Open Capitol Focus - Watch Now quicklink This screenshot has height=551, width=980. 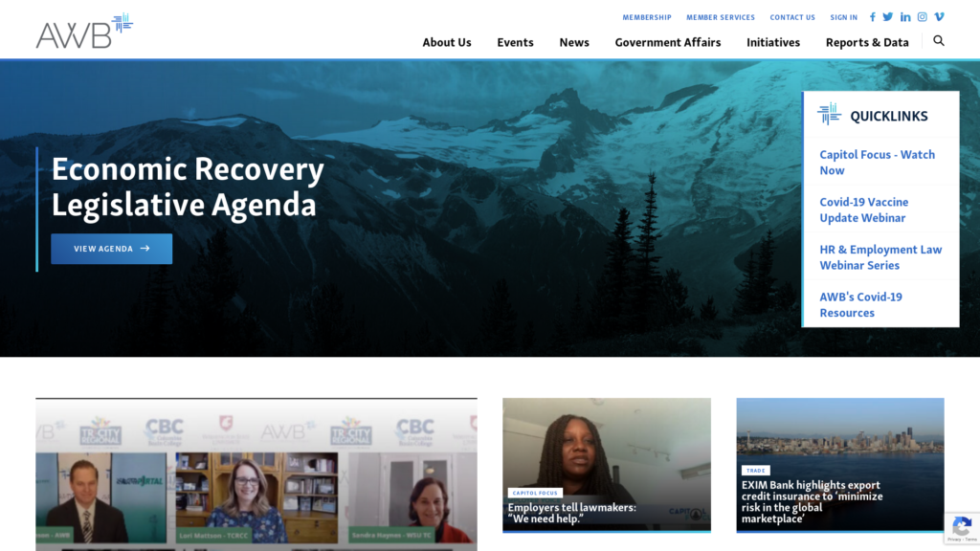click(877, 163)
